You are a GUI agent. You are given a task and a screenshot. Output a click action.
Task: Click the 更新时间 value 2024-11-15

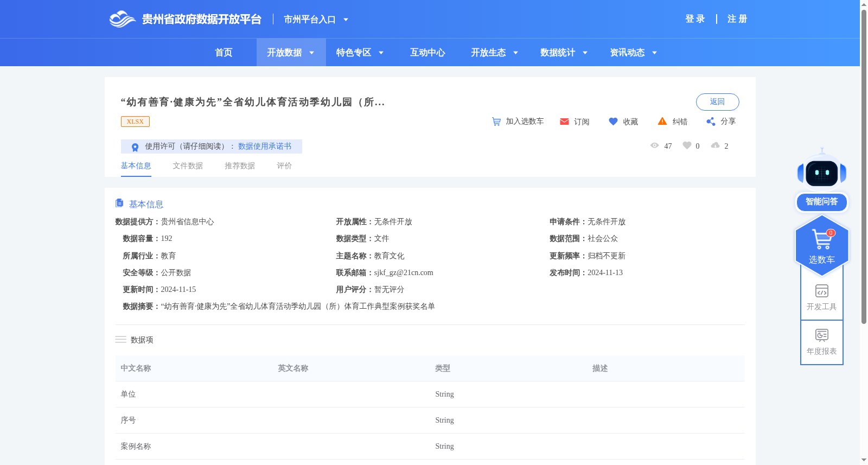[x=178, y=290]
